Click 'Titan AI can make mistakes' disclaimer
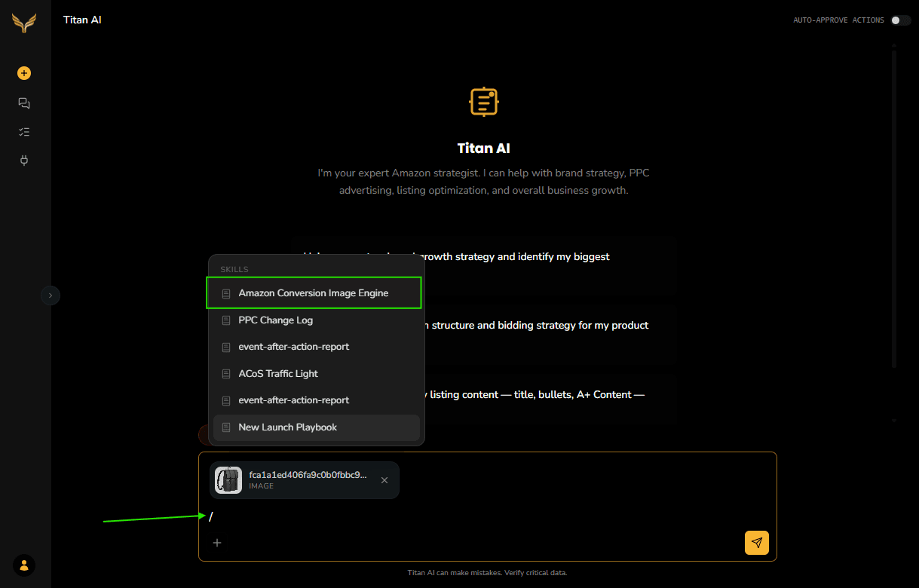Screen dimensions: 919x588 coord(487,573)
